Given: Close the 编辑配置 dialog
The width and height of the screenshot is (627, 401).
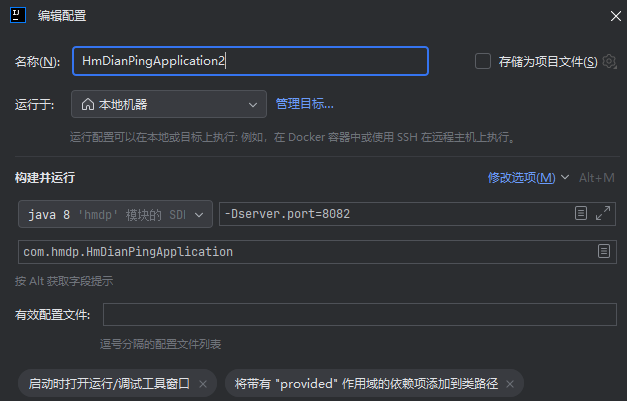Looking at the screenshot, I should pos(615,16).
